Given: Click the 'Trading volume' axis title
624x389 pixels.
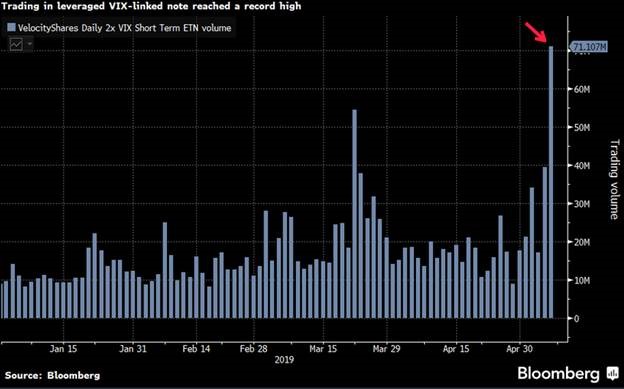Looking at the screenshot, I should point(614,179).
